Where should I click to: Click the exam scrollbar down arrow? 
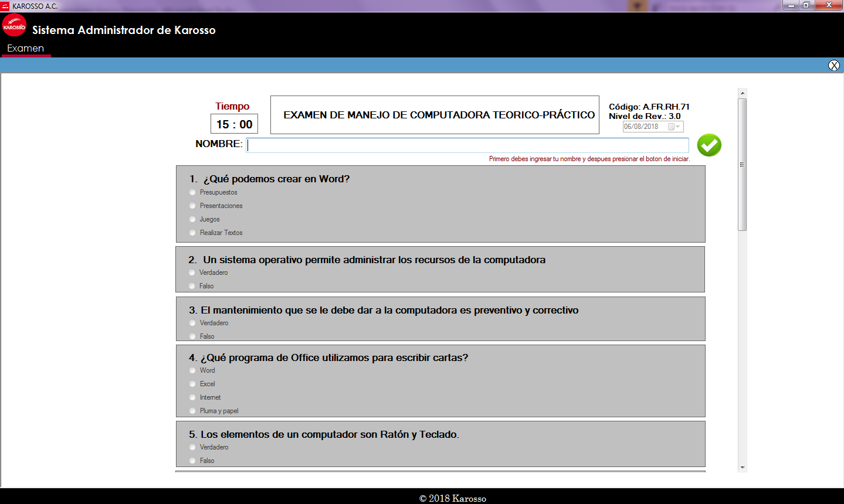click(743, 468)
